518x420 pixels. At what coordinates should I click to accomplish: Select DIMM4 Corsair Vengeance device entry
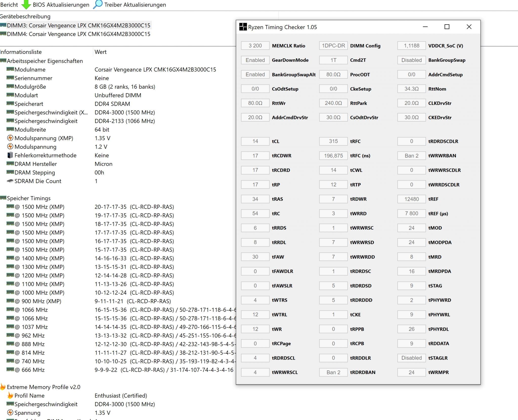pyautogui.click(x=78, y=34)
